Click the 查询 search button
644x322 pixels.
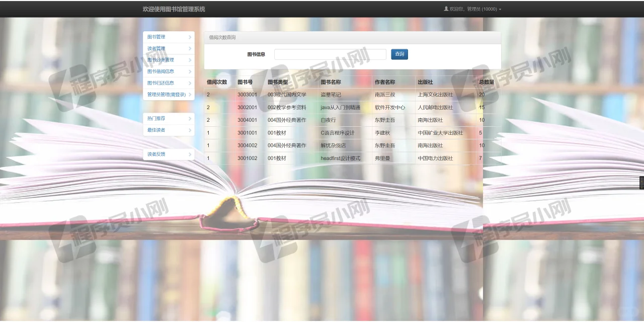[x=399, y=54]
